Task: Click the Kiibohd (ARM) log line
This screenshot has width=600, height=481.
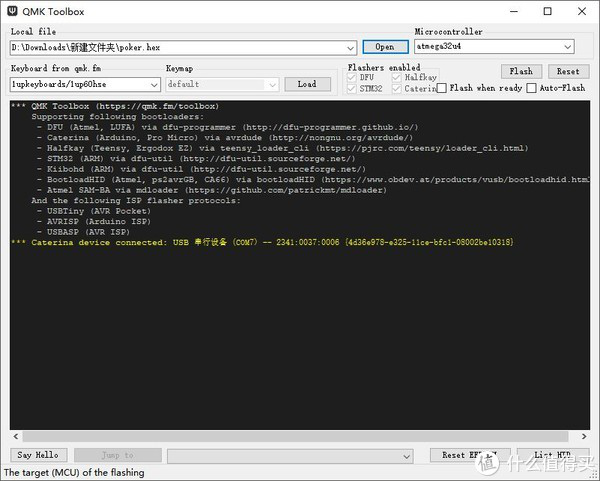Action: point(201,169)
